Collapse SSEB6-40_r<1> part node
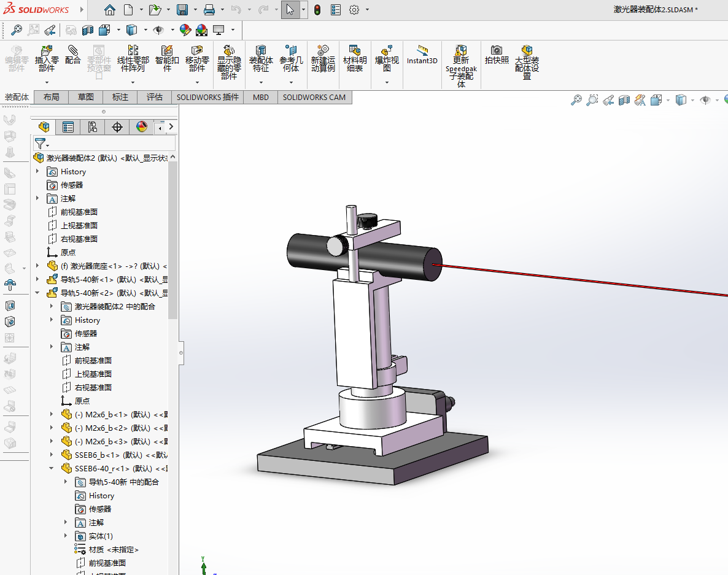This screenshot has height=575, width=728. [x=52, y=468]
